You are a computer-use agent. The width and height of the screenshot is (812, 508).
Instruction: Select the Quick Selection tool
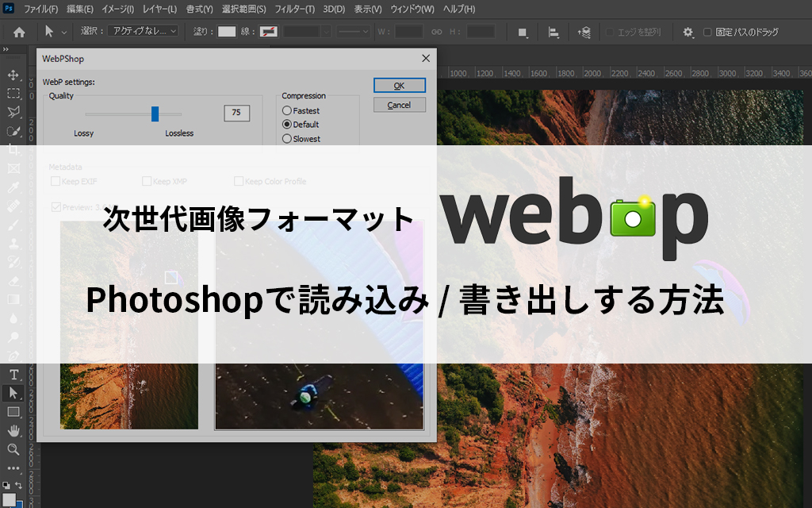point(13,131)
